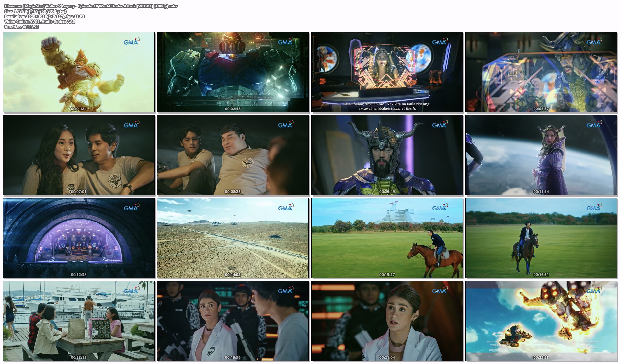
Task: Click the Filename text line in header
Action: click(91, 6)
